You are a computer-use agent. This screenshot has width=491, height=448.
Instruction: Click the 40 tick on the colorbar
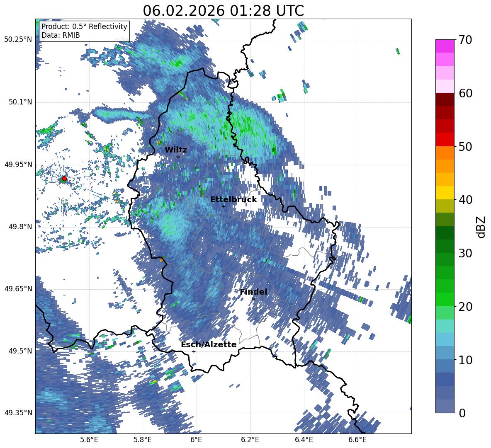[466, 200]
